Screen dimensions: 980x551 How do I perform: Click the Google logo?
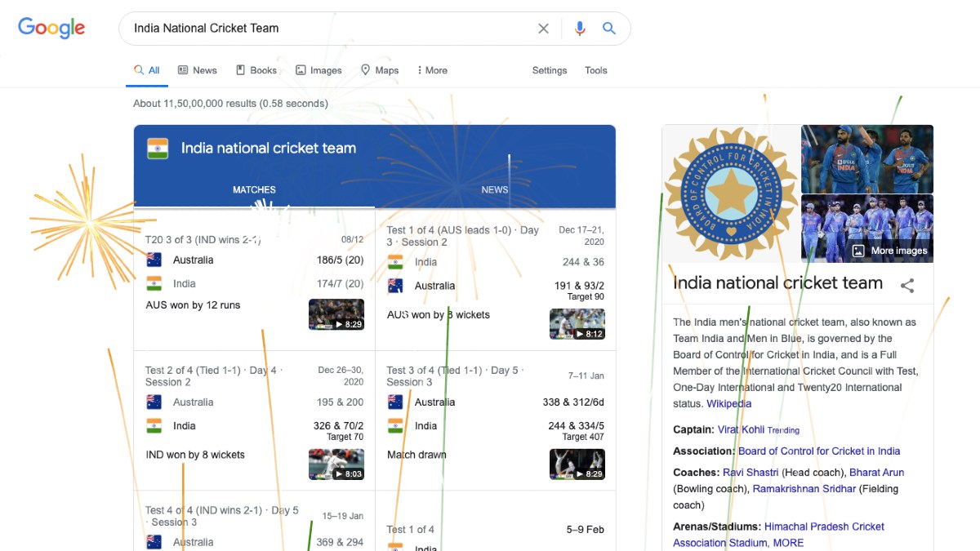coord(51,28)
